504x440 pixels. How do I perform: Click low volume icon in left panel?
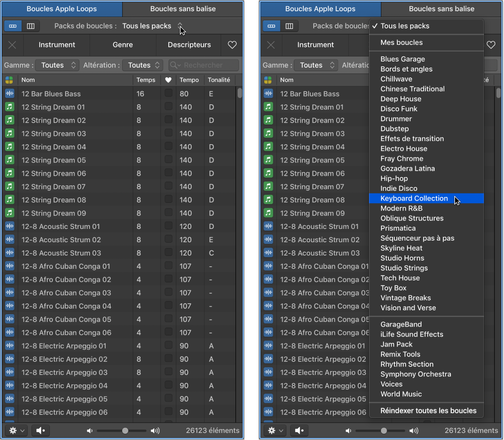point(89,430)
